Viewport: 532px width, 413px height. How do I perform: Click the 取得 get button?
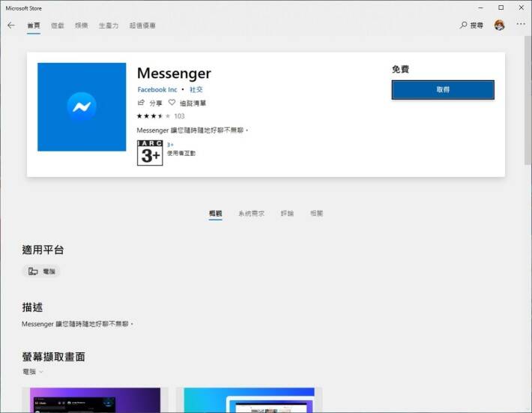(x=443, y=90)
